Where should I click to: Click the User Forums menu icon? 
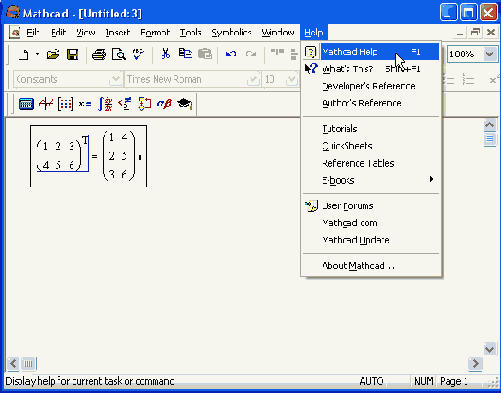click(x=311, y=206)
